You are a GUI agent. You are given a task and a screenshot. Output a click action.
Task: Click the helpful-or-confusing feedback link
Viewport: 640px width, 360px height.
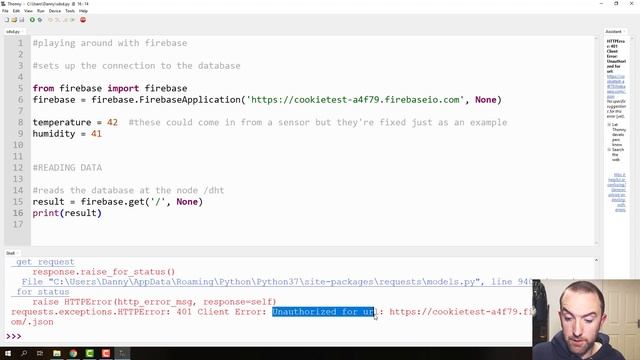point(616,192)
